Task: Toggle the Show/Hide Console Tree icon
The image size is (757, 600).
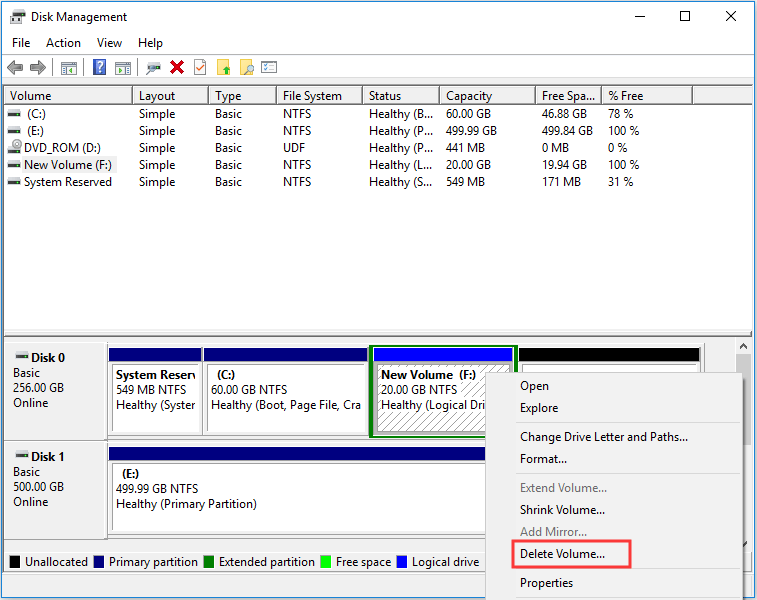Action: tap(69, 68)
